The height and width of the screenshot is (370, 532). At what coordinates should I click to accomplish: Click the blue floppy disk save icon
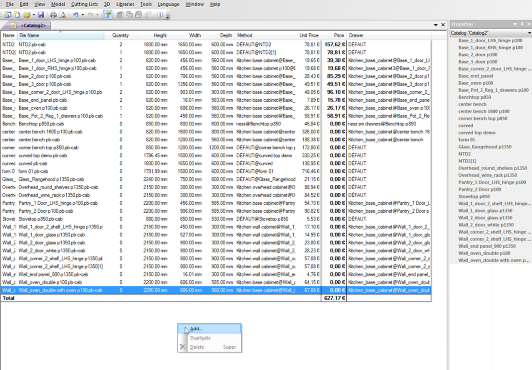pos(41,15)
